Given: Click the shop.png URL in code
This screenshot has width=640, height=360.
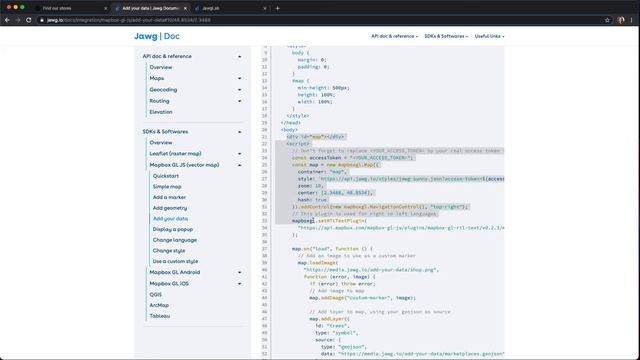Looking at the screenshot, I should [x=371, y=270].
